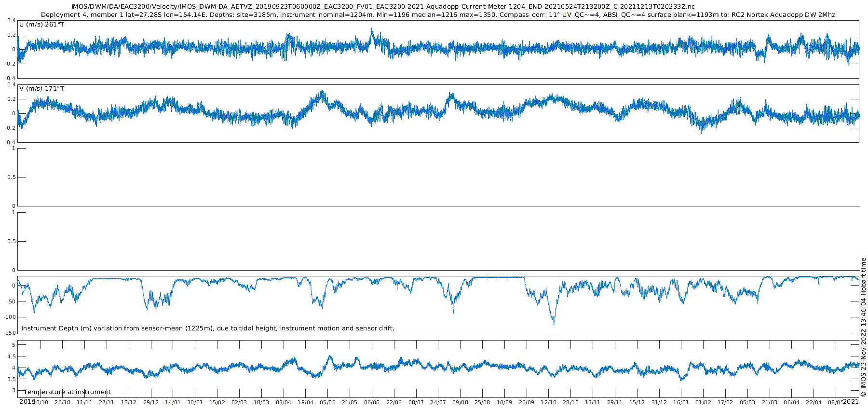Click the '2021' year label on time axis

click(851, 401)
